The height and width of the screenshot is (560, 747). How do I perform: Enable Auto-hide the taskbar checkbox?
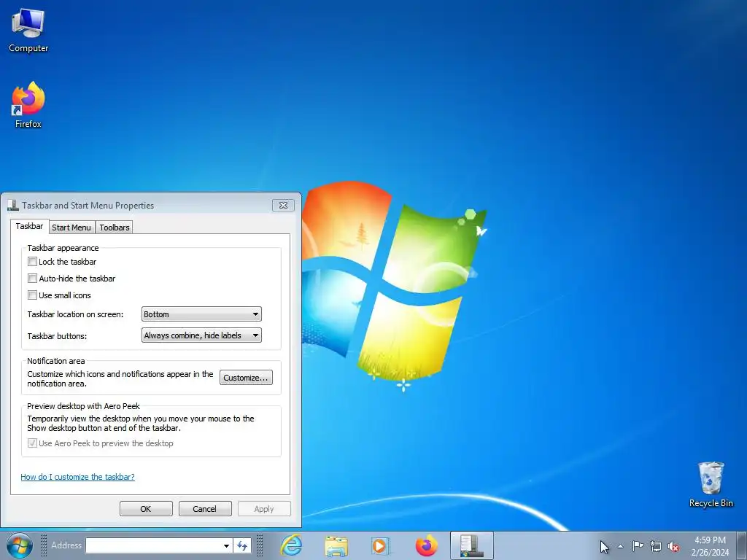[x=32, y=278]
